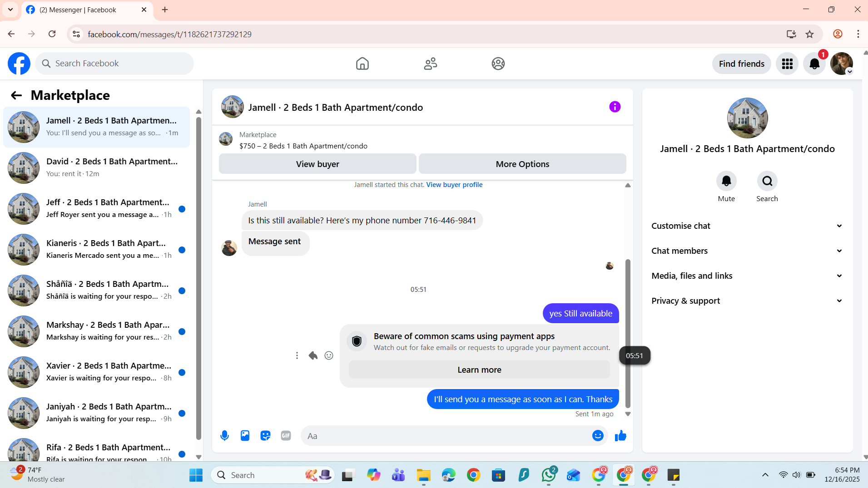
Task: Open the Markshay conversation
Action: pyautogui.click(x=96, y=331)
